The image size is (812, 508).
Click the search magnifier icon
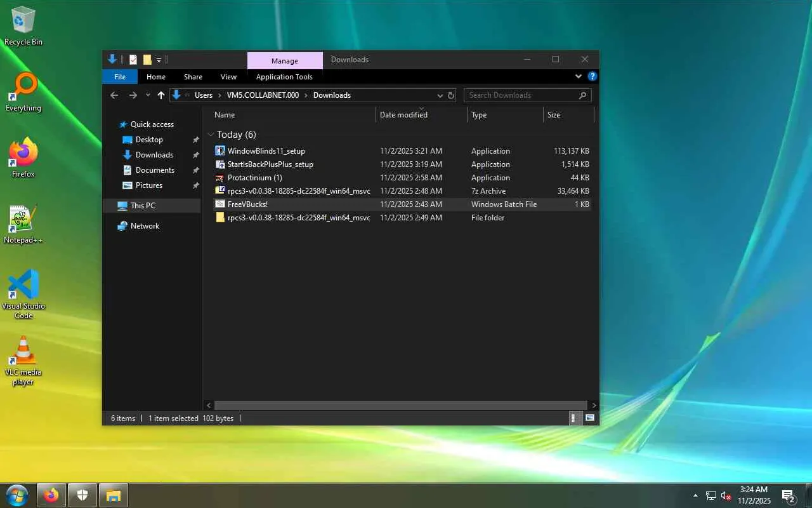[583, 95]
